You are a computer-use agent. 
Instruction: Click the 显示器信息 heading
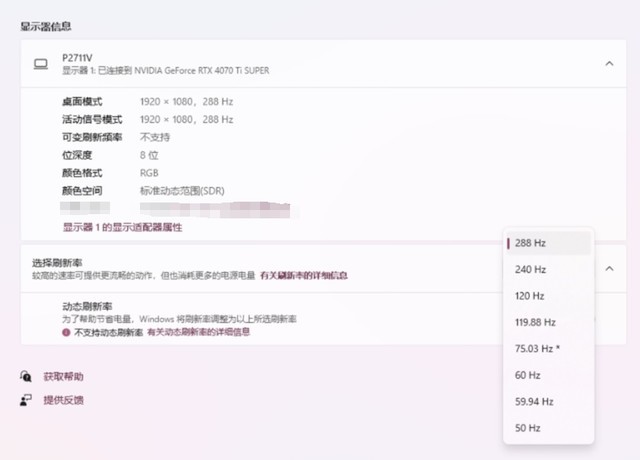46,27
